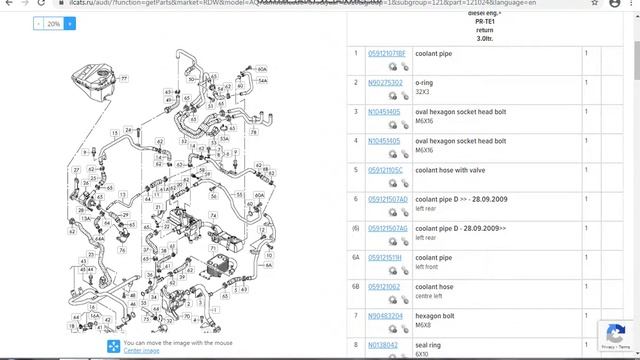Click the magnifier icon for coolant hose with valve

[x=393, y=183]
